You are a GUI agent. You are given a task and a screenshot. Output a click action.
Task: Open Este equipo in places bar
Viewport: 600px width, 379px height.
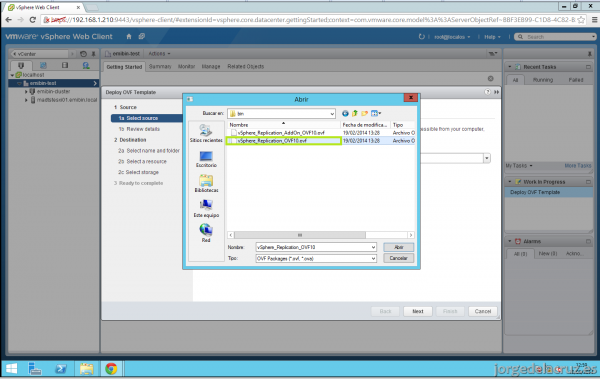click(206, 209)
